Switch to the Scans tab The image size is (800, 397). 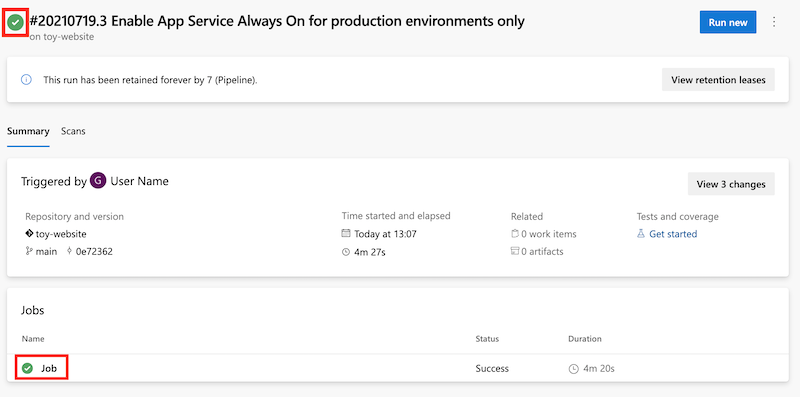(73, 131)
